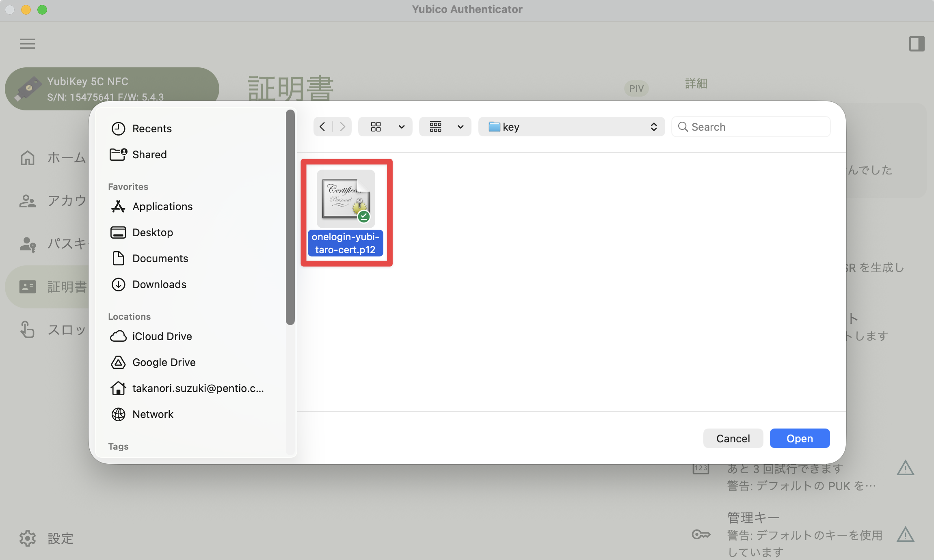Click the 証明書 page heading
Screen dimensions: 934x560
(x=291, y=88)
